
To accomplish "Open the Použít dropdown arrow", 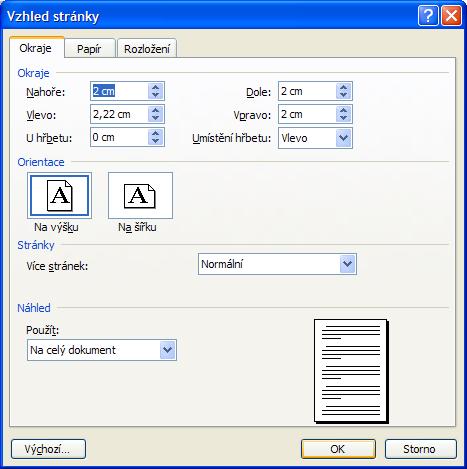I will [167, 350].
